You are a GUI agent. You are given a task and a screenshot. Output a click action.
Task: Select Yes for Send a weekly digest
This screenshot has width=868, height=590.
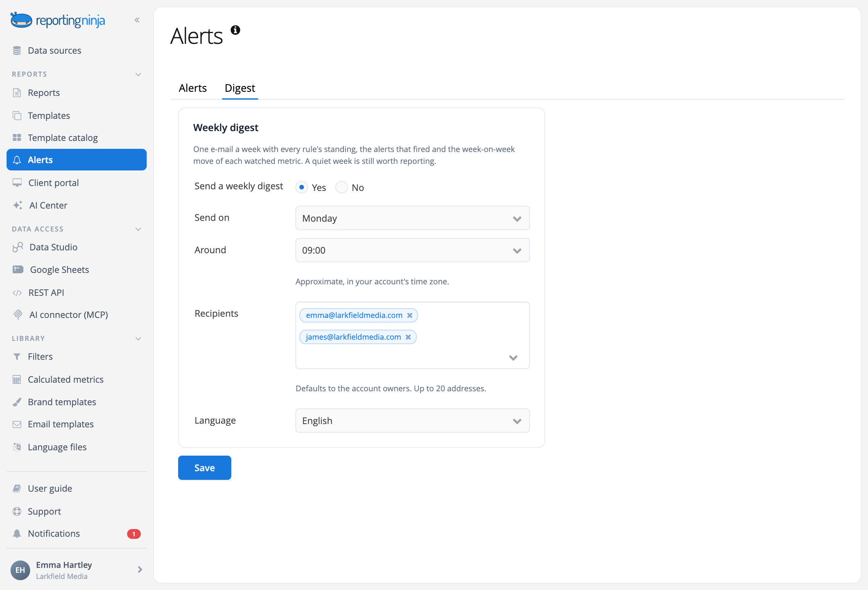[302, 187]
